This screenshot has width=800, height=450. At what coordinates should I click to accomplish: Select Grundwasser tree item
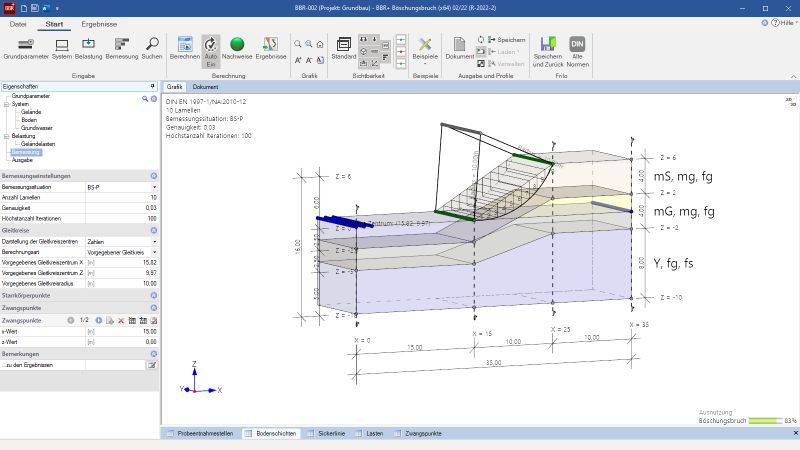pyautogui.click(x=37, y=128)
